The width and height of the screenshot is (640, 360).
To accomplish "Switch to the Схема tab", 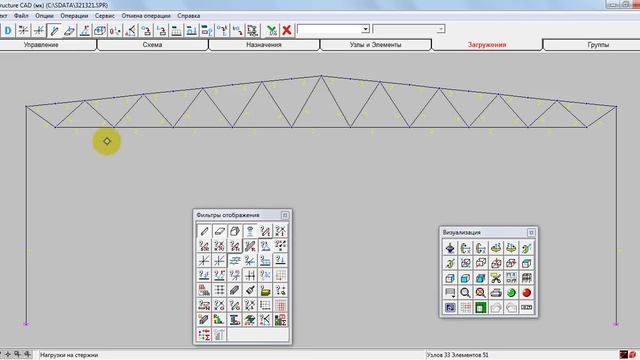I will (152, 45).
